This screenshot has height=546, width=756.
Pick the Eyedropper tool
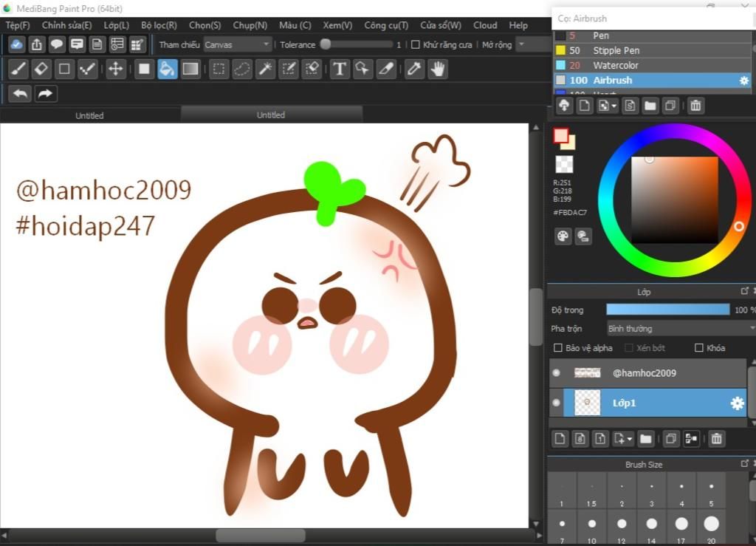[x=414, y=69]
